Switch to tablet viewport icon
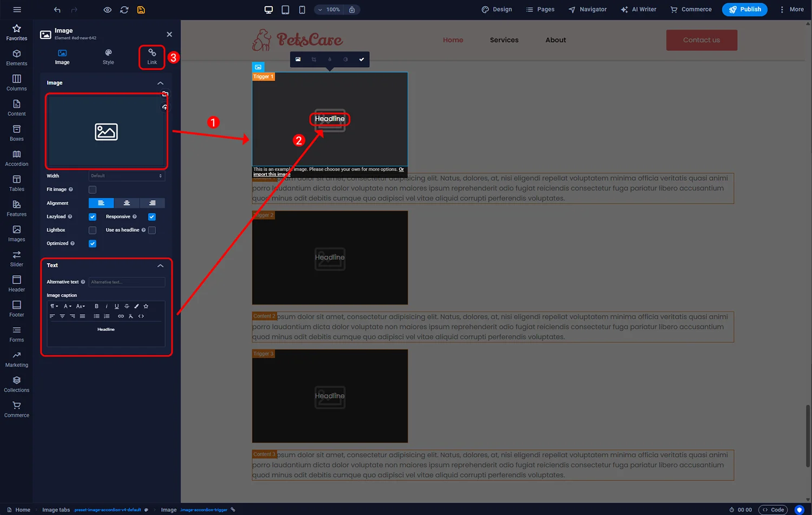 (x=285, y=10)
